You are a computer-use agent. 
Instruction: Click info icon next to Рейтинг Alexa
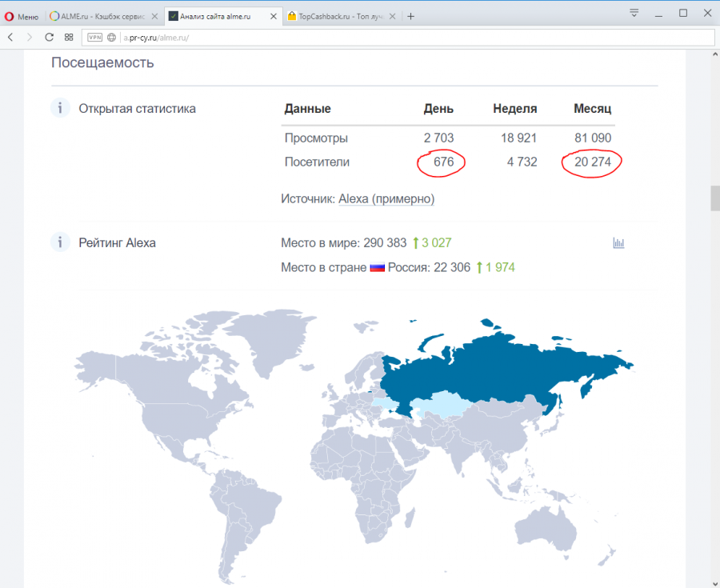click(60, 242)
